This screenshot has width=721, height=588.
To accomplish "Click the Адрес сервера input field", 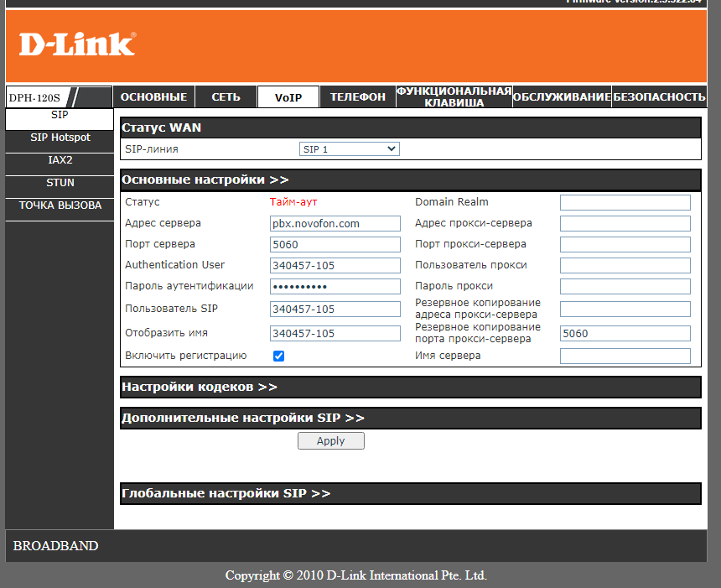I will point(335,224).
